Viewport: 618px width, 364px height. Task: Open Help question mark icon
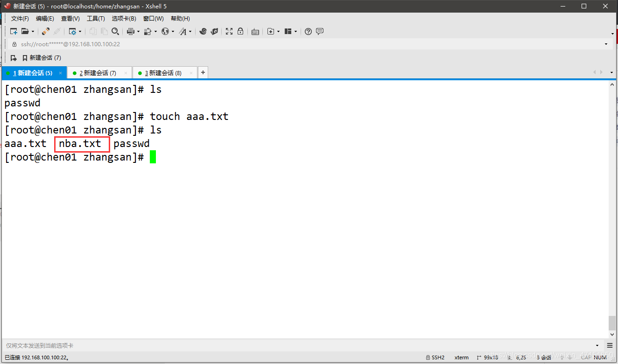pos(308,31)
